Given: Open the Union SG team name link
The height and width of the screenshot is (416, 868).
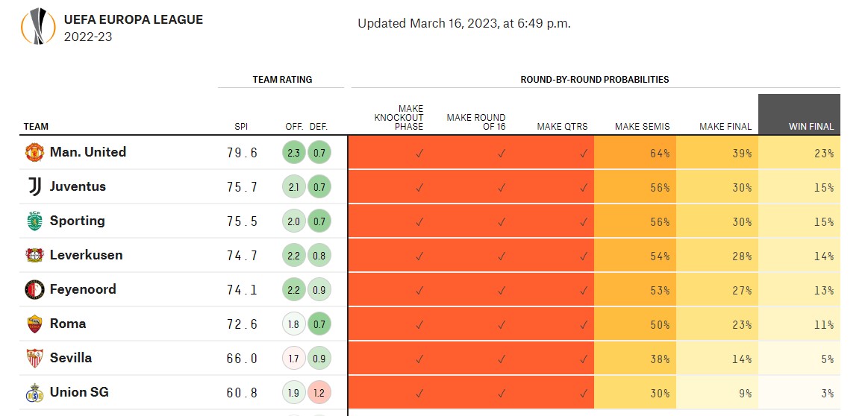Looking at the screenshot, I should pyautogui.click(x=79, y=392).
